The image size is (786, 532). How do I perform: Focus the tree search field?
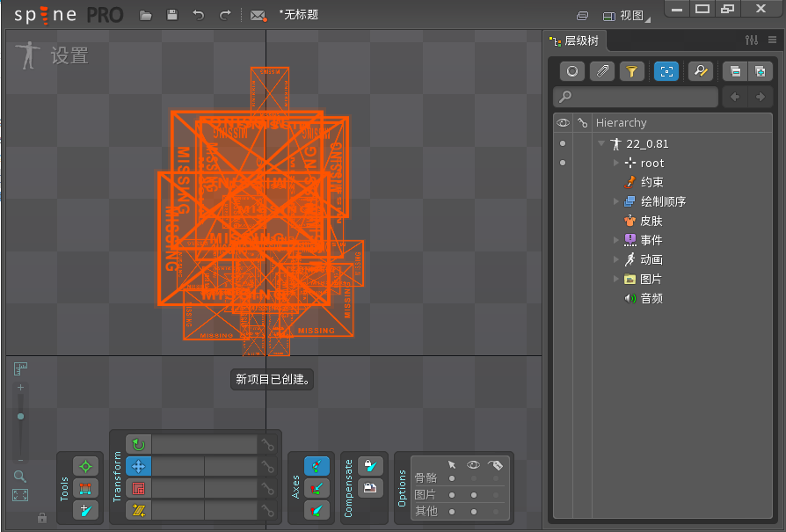tap(636, 97)
